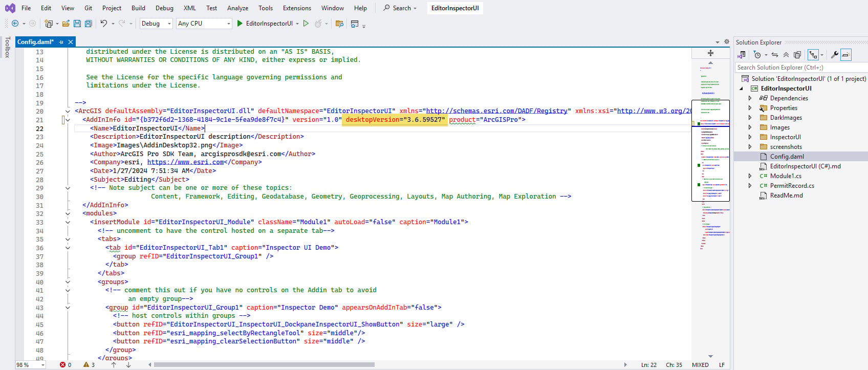Collapse the EditorInspectorUI project node
Image resolution: width=868 pixels, height=370 pixels.
742,89
